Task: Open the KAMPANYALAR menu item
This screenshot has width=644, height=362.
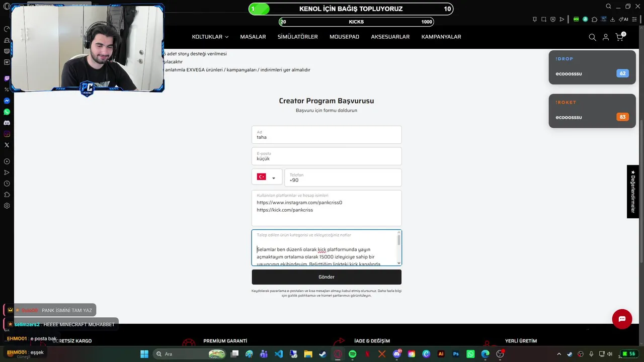Action: [x=441, y=37]
